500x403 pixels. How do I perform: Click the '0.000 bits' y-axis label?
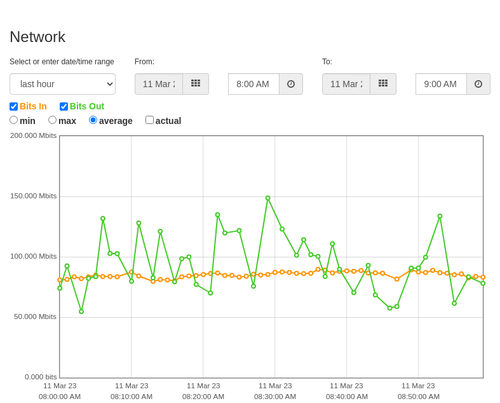pos(41,377)
